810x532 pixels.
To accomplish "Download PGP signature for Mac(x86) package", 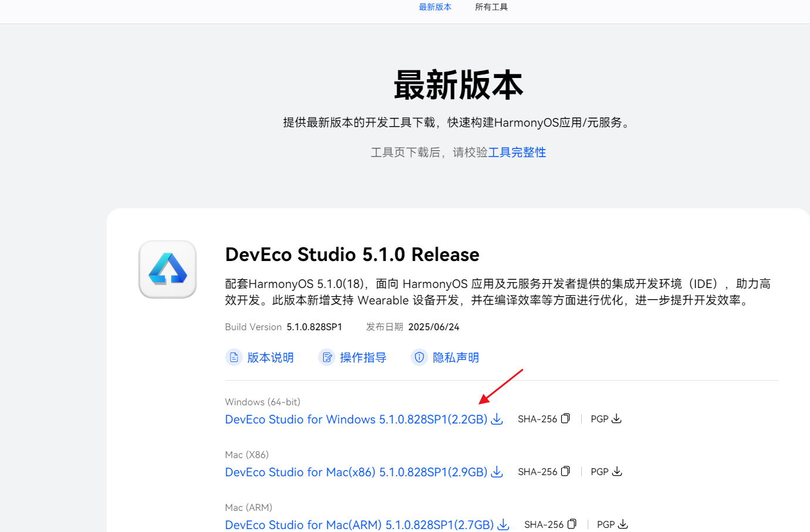I will pyautogui.click(x=616, y=472).
